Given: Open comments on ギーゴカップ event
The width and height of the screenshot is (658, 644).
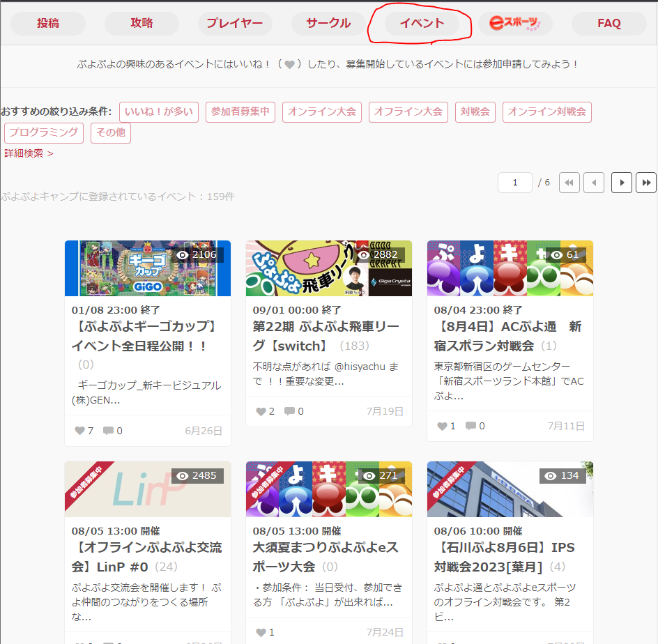Looking at the screenshot, I should 108,431.
